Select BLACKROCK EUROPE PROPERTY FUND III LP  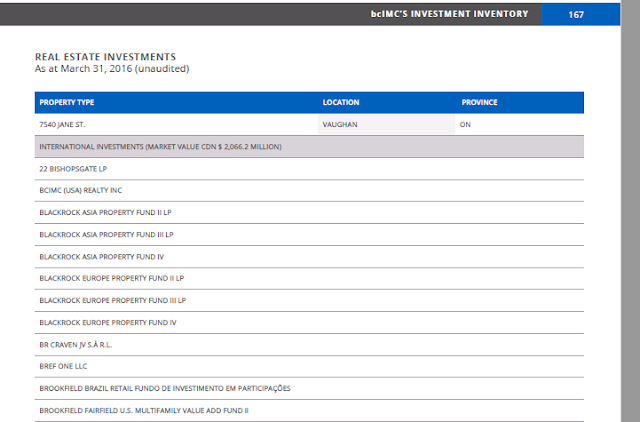point(309,300)
